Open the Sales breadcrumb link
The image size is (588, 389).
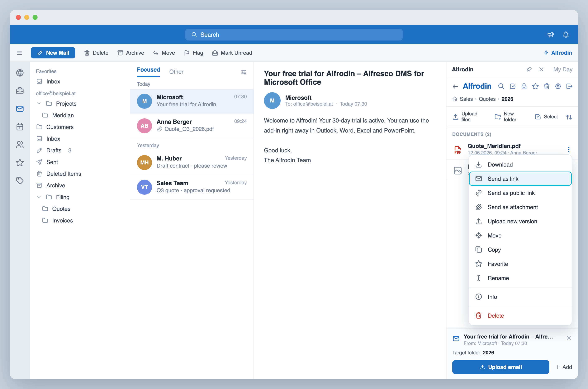(466, 99)
